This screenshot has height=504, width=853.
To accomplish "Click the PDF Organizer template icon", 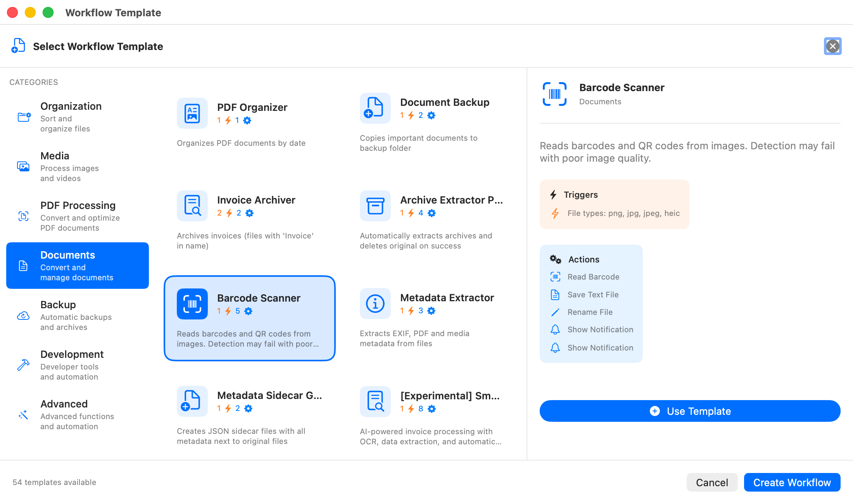I will (192, 113).
